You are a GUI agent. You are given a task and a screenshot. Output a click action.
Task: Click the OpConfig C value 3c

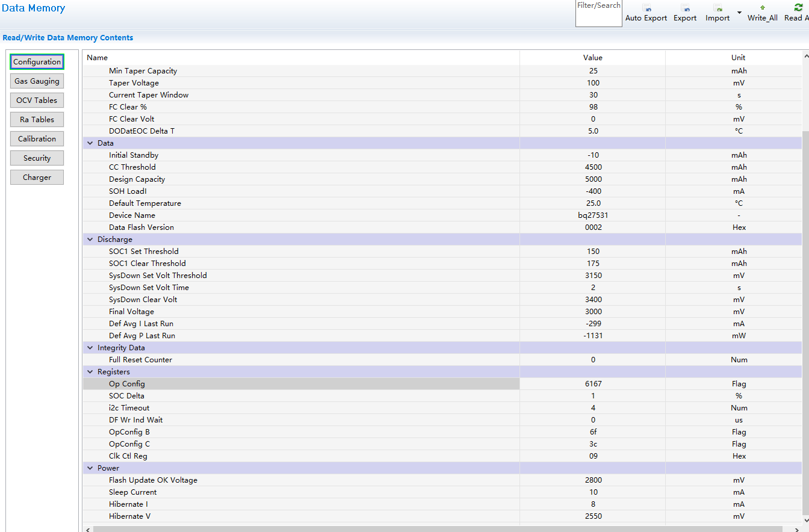(593, 444)
